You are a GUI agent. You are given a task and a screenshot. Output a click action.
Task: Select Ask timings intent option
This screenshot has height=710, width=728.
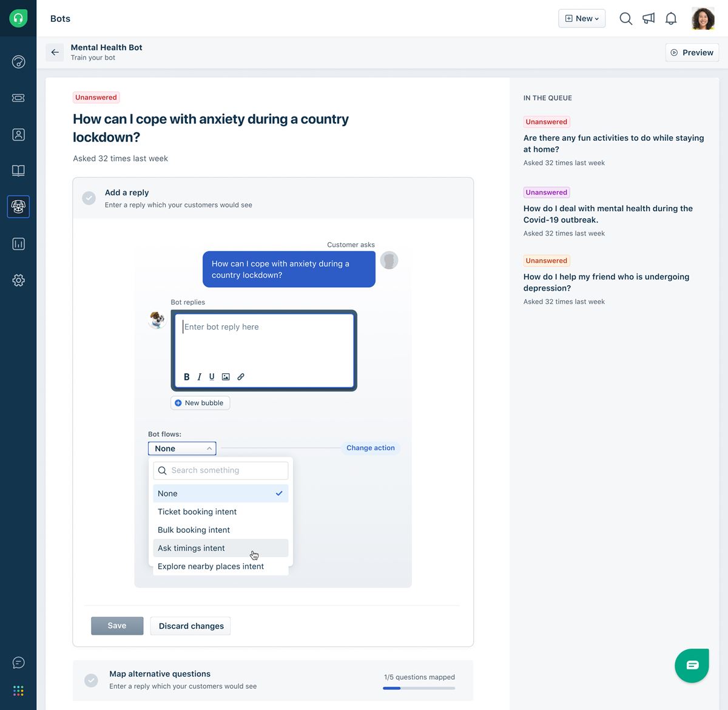click(x=191, y=548)
